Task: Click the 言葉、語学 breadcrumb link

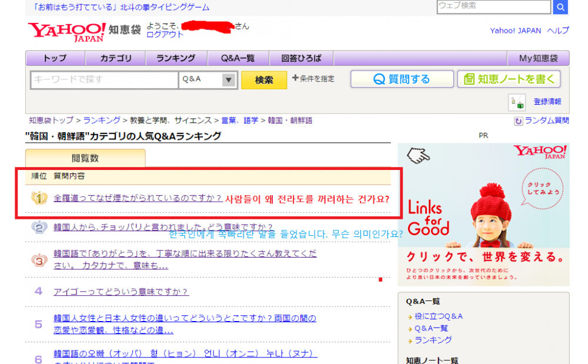Action: (240, 121)
